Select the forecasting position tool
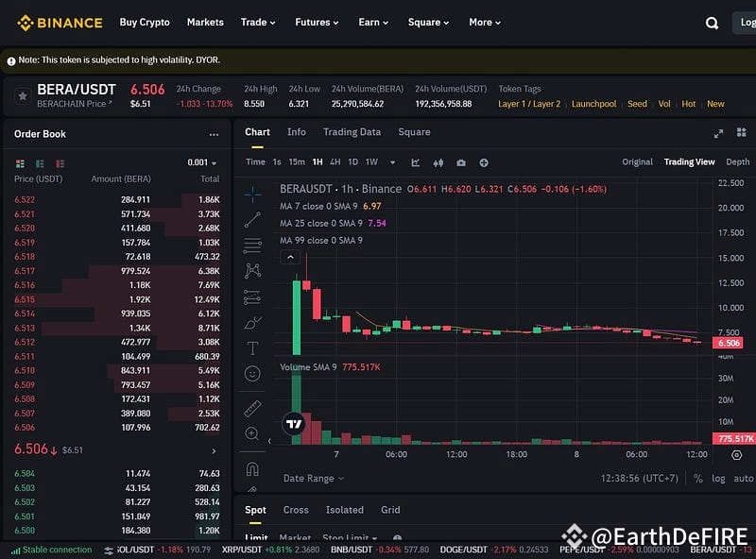Screen dimensions: 756x559 252,296
